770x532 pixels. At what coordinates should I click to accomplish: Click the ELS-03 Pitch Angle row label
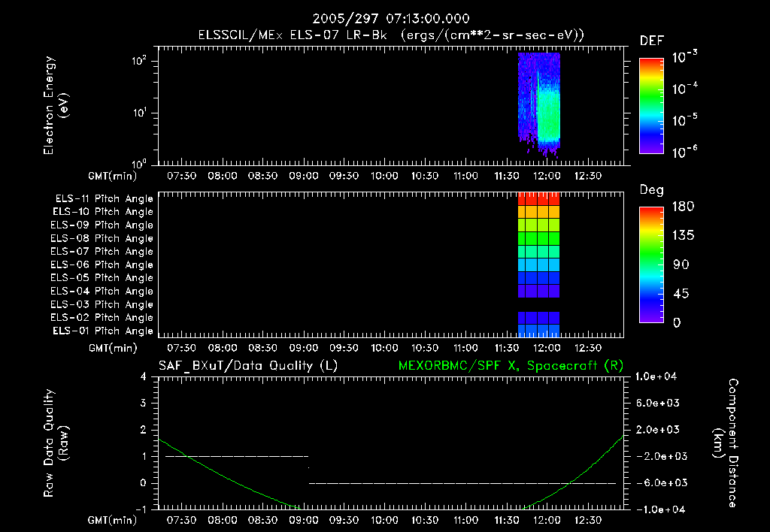point(102,304)
